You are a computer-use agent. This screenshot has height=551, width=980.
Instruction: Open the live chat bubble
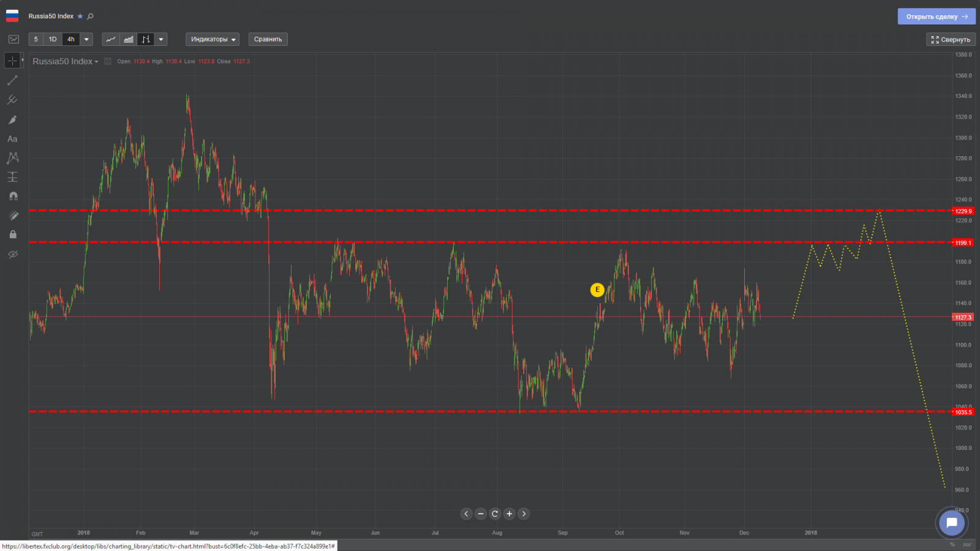tap(951, 523)
